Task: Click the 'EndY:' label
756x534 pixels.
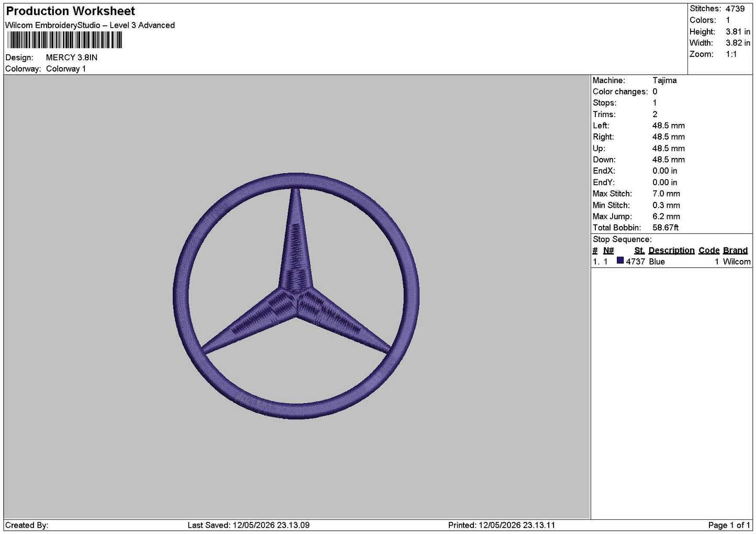Action: (604, 183)
